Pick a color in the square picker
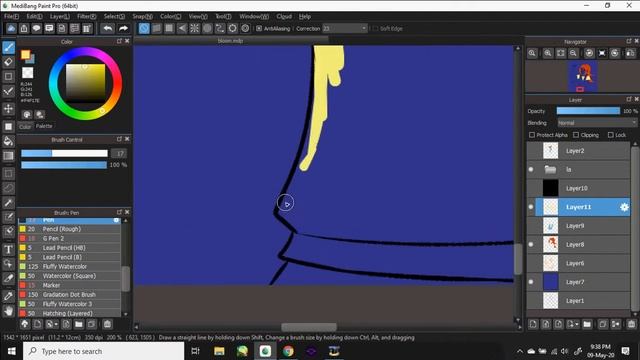 (x=86, y=83)
